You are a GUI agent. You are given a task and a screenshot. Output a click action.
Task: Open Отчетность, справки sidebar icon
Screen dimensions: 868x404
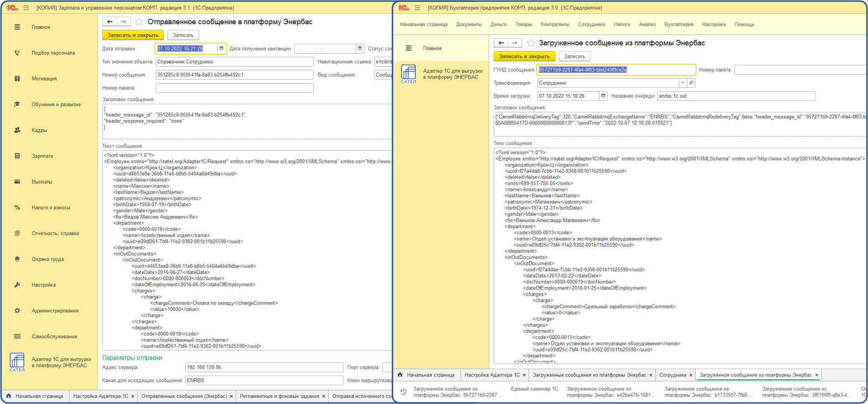click(x=17, y=233)
